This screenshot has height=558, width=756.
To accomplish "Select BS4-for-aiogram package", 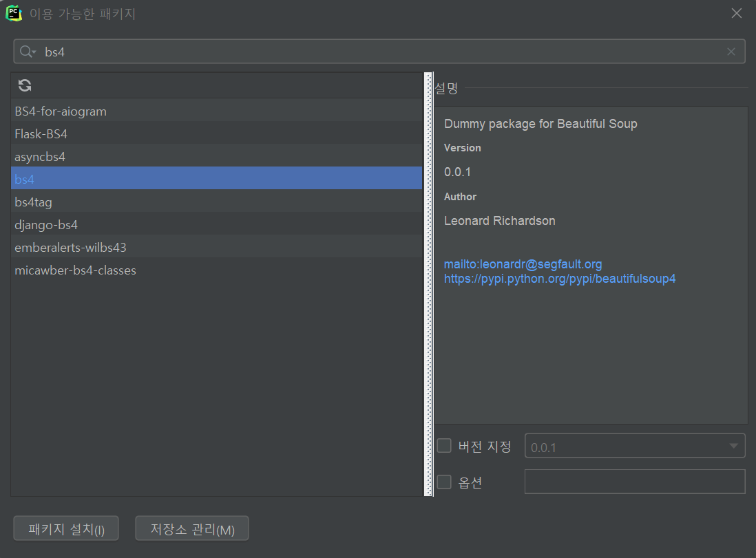I will (x=216, y=111).
